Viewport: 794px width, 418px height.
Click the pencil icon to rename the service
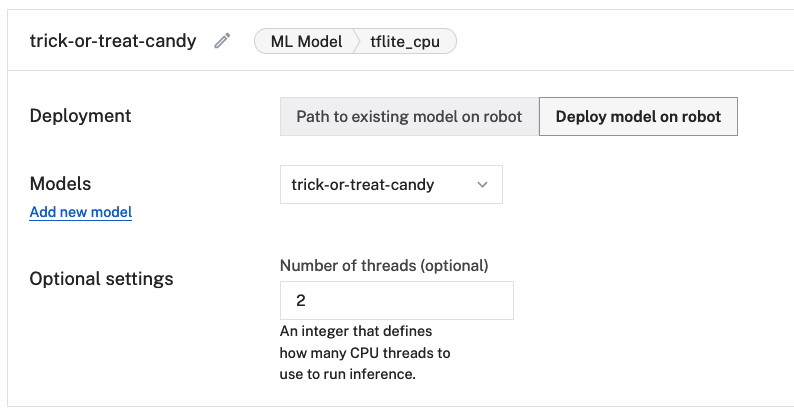(x=223, y=41)
